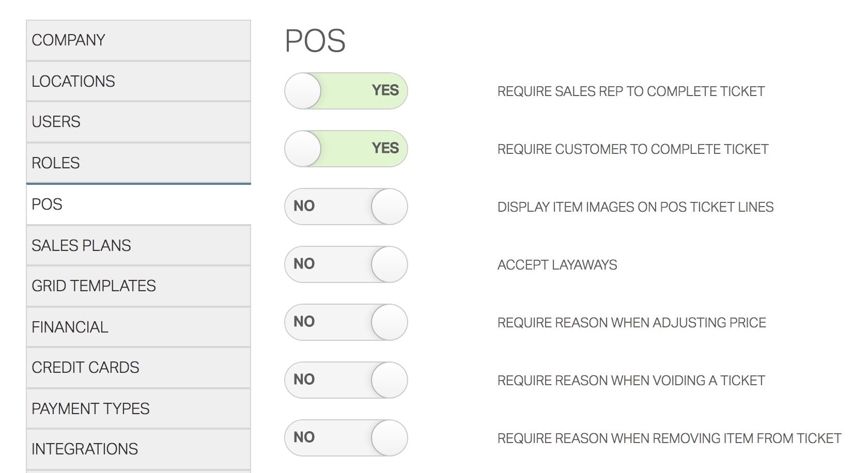The width and height of the screenshot is (868, 473).
Task: Open the Financial section
Action: tap(137, 326)
